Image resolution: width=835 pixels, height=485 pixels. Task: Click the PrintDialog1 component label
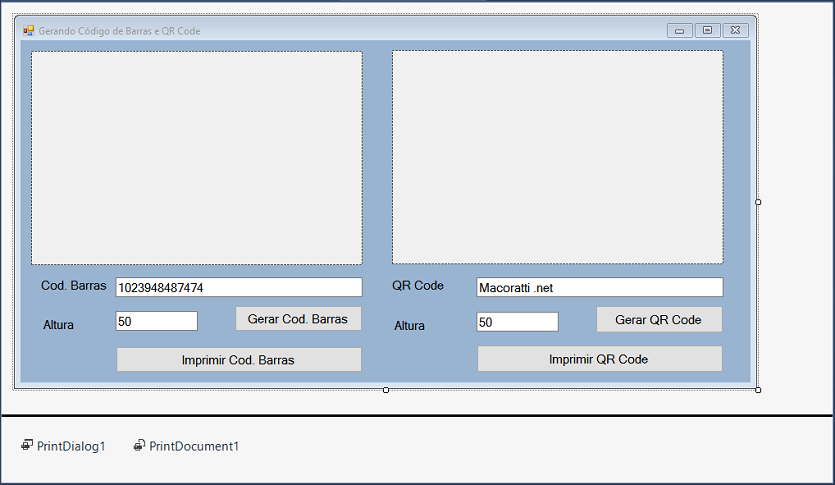click(71, 446)
